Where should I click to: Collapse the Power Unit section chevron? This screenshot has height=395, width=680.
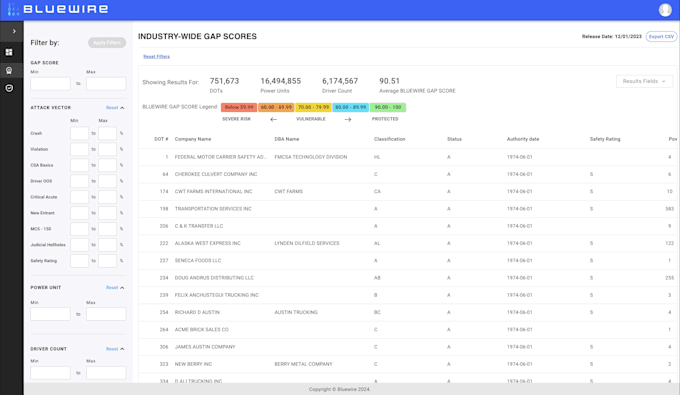122,287
